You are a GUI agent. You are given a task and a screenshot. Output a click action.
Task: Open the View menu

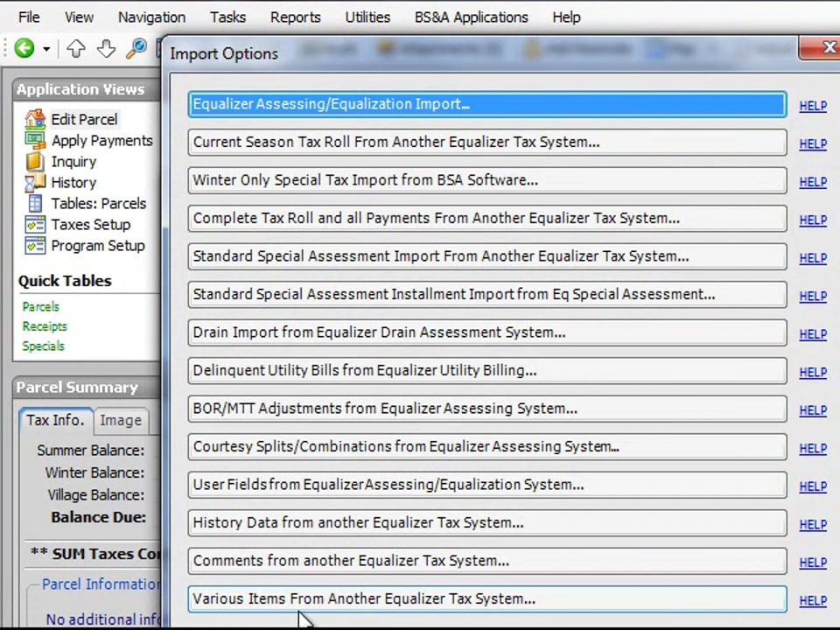79,17
